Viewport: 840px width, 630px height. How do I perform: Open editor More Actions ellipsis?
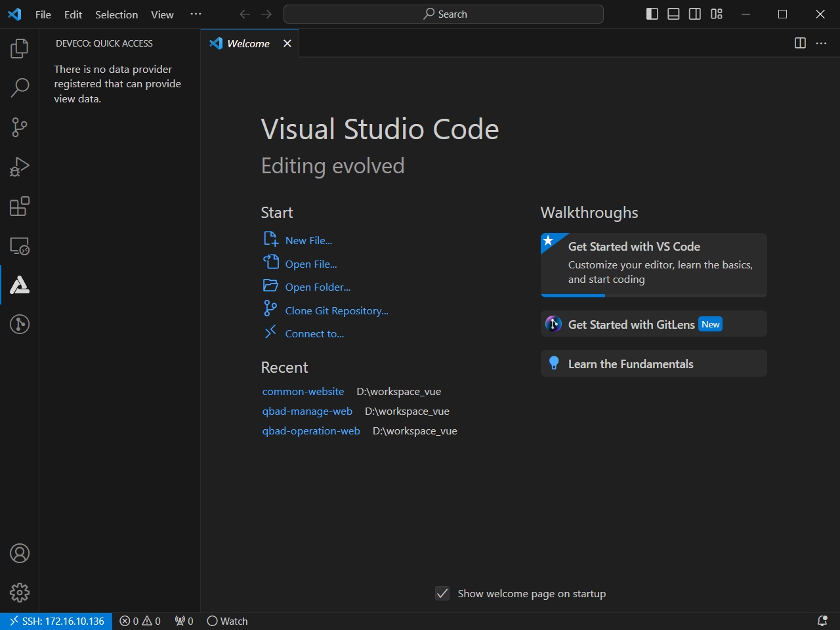pos(822,43)
